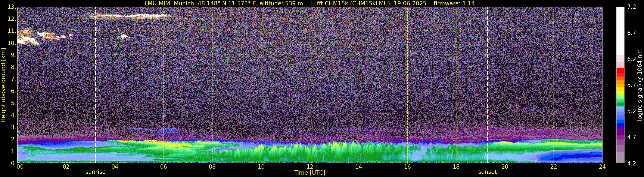Click the coordinates '48.148° N 11.573° E' text

(227, 3)
